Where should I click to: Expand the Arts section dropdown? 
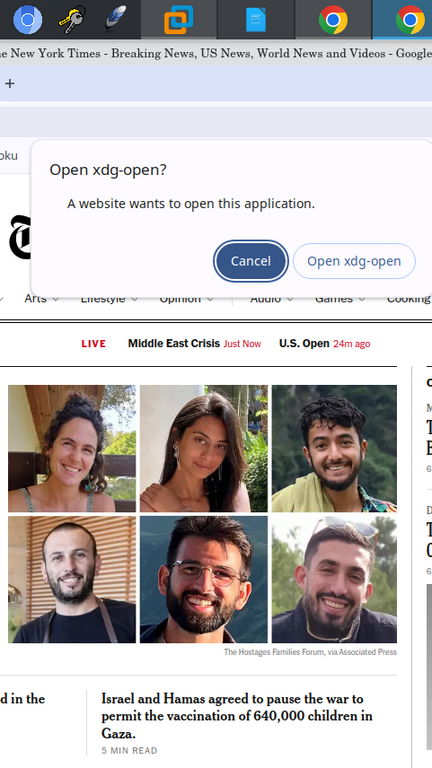[42, 298]
